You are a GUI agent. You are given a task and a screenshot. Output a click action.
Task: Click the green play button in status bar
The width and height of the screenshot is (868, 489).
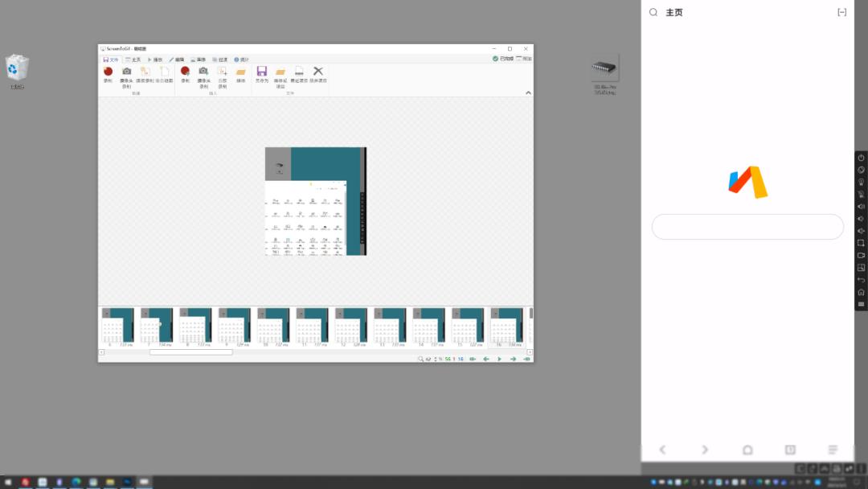click(x=499, y=359)
